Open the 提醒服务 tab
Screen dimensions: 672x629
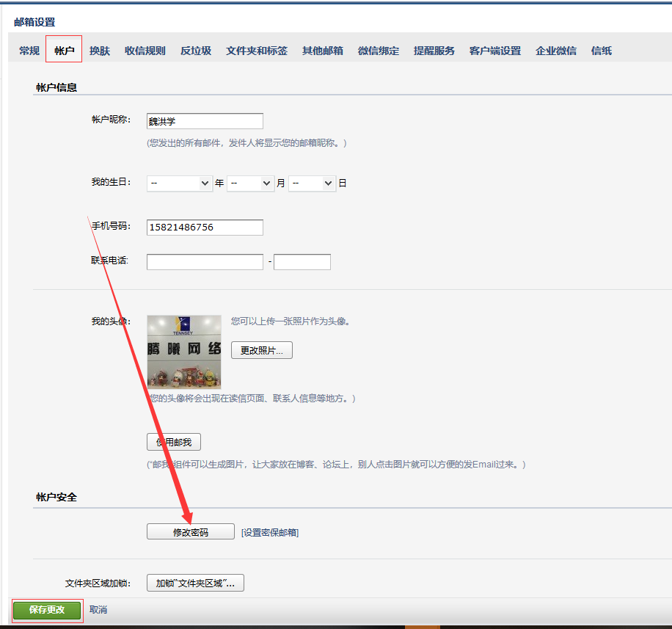[434, 51]
